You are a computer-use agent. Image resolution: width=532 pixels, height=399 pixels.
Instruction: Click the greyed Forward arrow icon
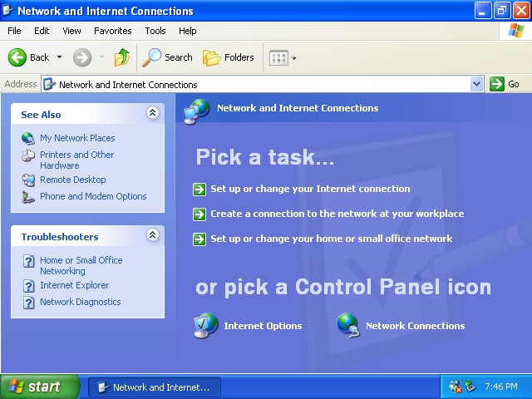click(82, 57)
